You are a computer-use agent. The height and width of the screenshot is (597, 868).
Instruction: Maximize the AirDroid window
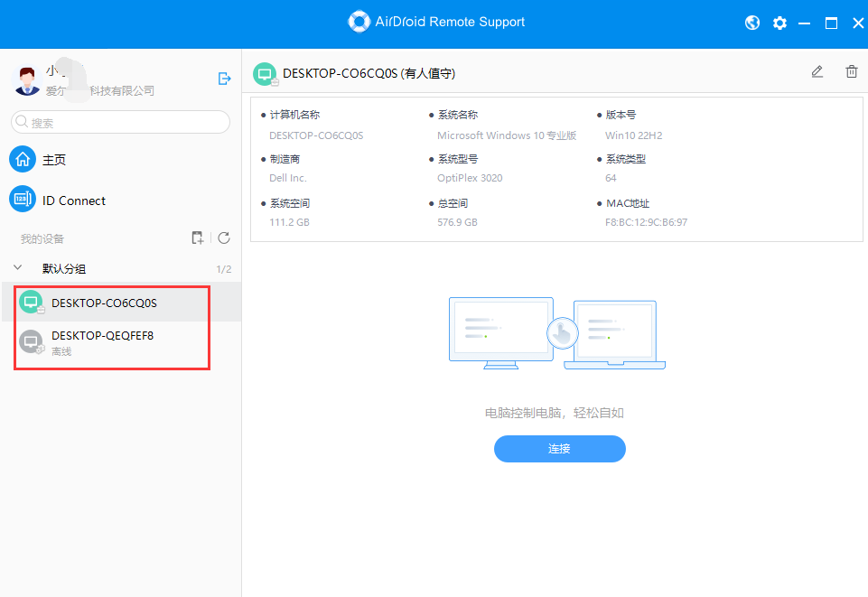tap(831, 23)
